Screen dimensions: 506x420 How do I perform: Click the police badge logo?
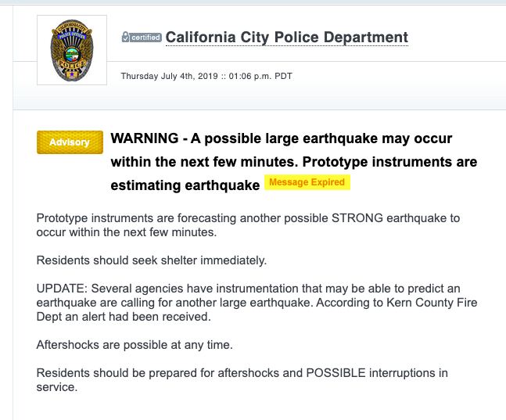tap(72, 51)
